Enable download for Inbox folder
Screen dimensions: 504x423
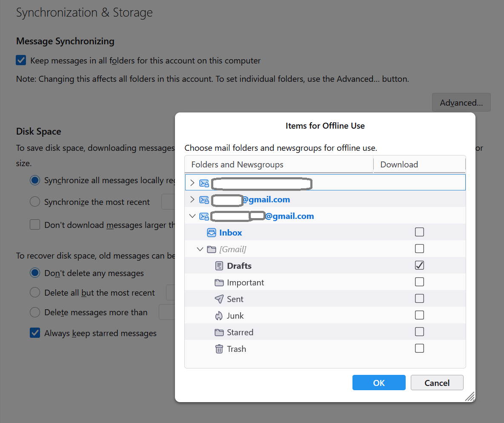pyautogui.click(x=419, y=232)
